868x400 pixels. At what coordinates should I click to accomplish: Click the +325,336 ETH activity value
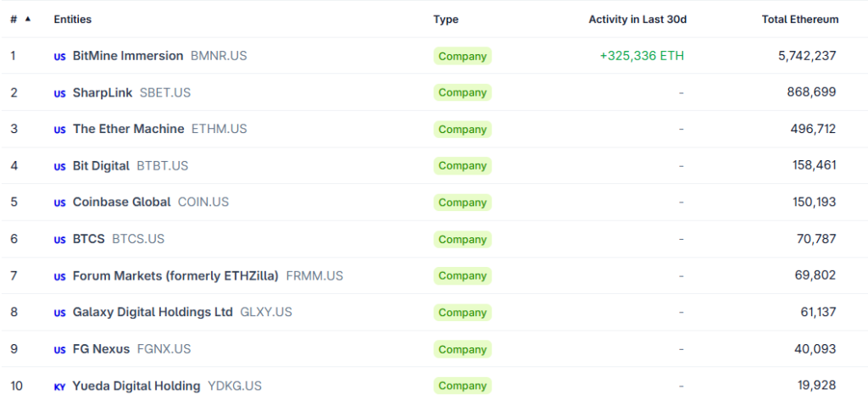pyautogui.click(x=643, y=56)
